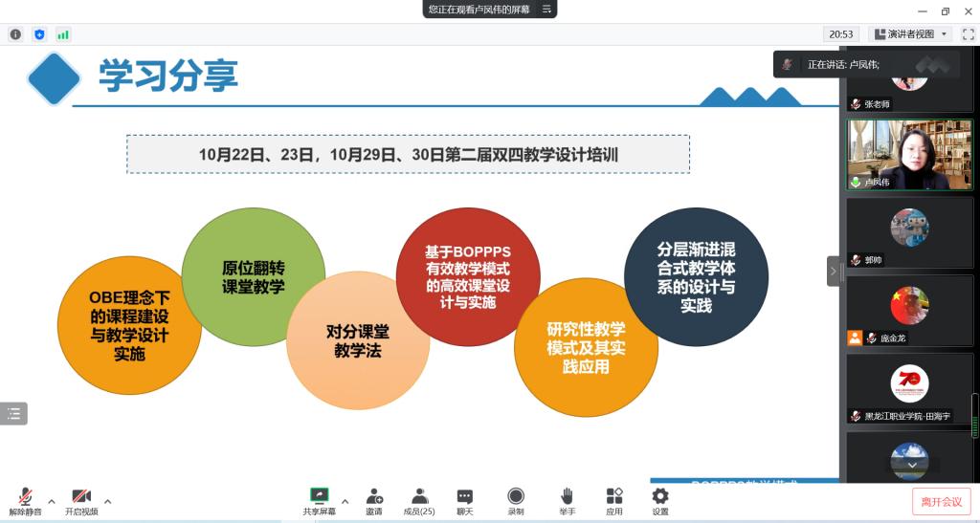Click the red 离开会议 leave button
Viewport: 980px width, 523px height.
point(941,501)
